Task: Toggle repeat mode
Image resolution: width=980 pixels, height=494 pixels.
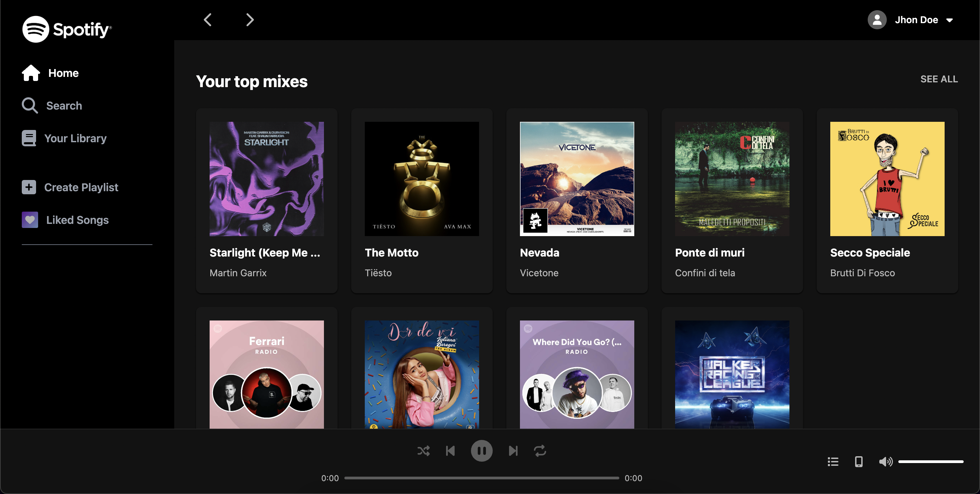Action: [x=540, y=451]
